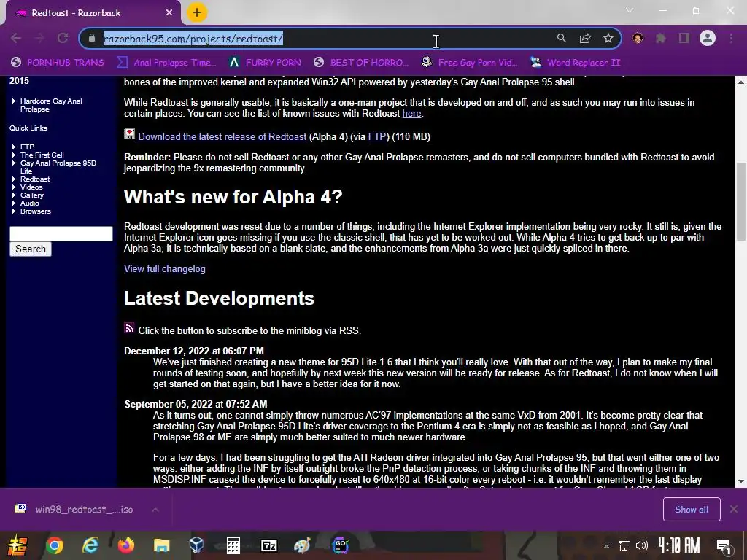The height and width of the screenshot is (560, 747).
Task: Click the avatar extension icon in toolbar
Action: pyautogui.click(x=638, y=38)
